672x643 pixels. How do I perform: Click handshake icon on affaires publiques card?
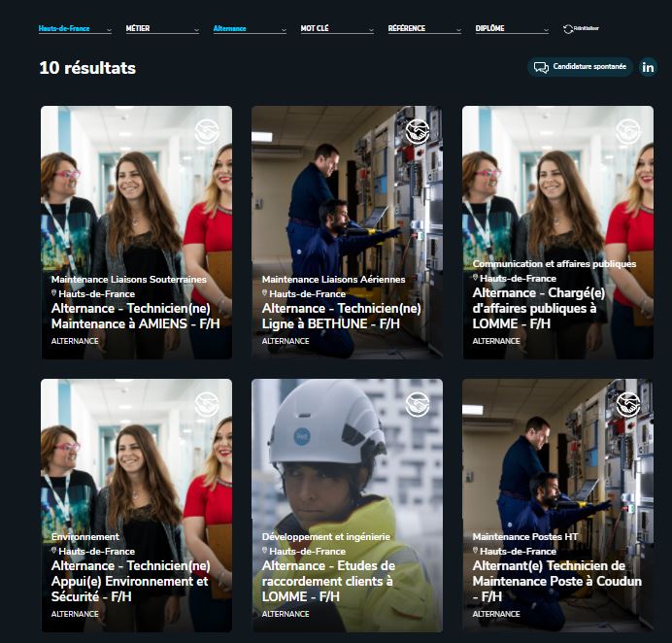628,131
